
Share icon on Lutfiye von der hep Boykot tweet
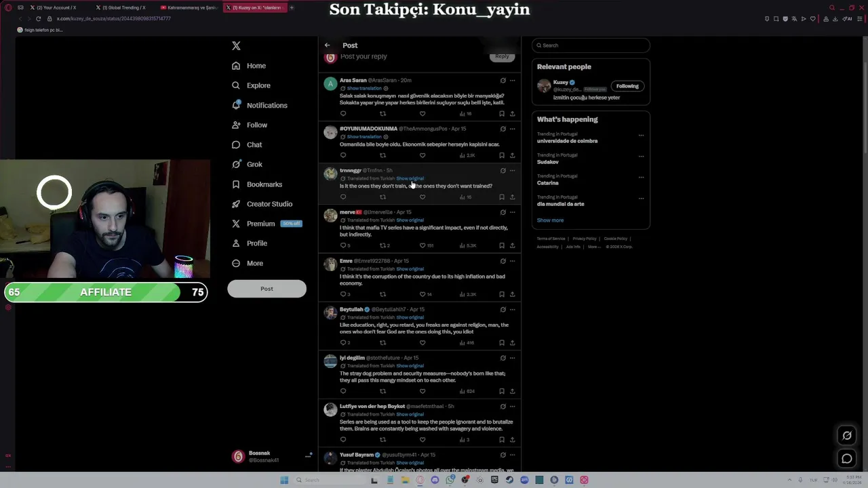pos(512,440)
